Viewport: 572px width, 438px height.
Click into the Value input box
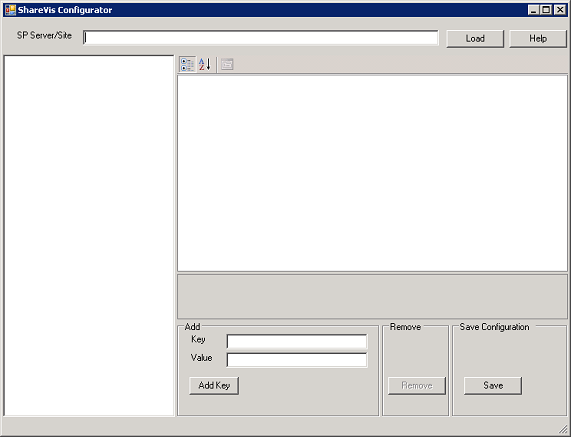[297, 360]
